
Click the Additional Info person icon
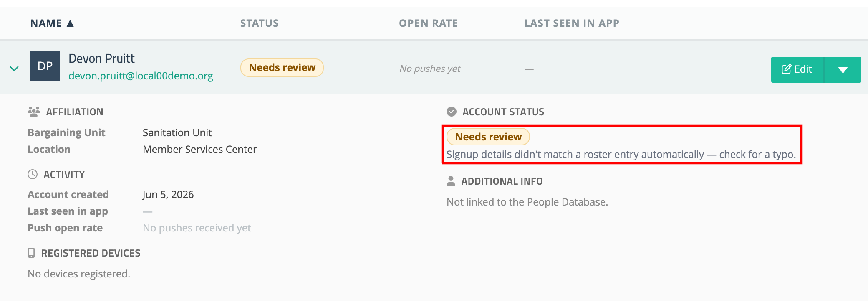point(451,181)
